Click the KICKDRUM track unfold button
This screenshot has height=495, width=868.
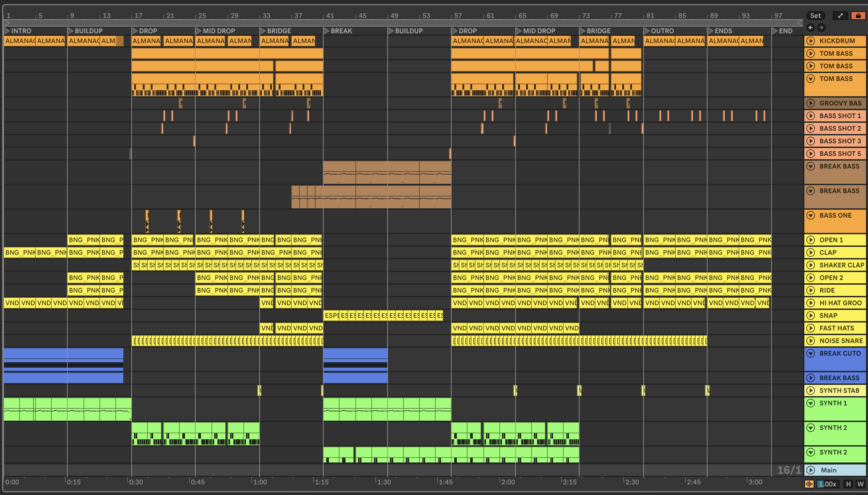[x=811, y=41]
